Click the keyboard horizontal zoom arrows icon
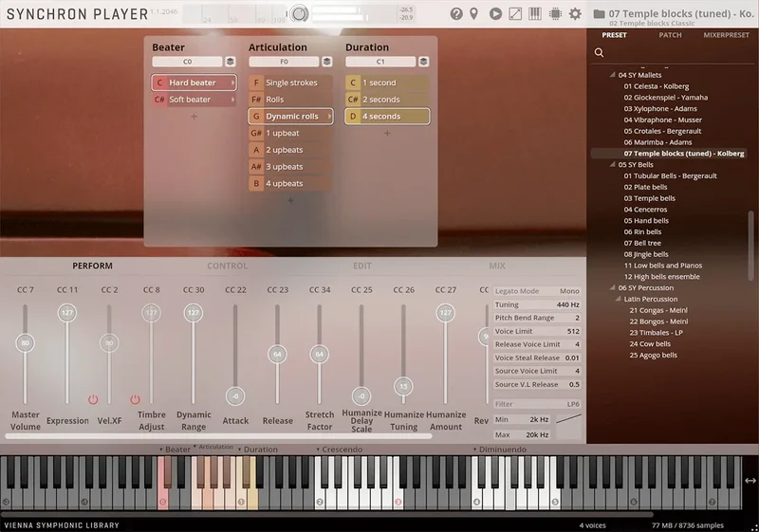Screen dimensions: 759x532 [750, 480]
